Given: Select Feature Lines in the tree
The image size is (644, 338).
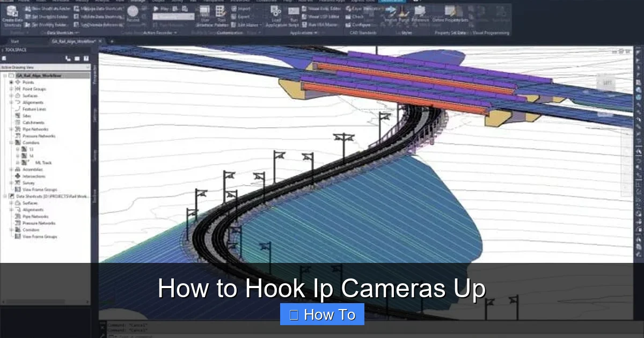Looking at the screenshot, I should click(34, 109).
